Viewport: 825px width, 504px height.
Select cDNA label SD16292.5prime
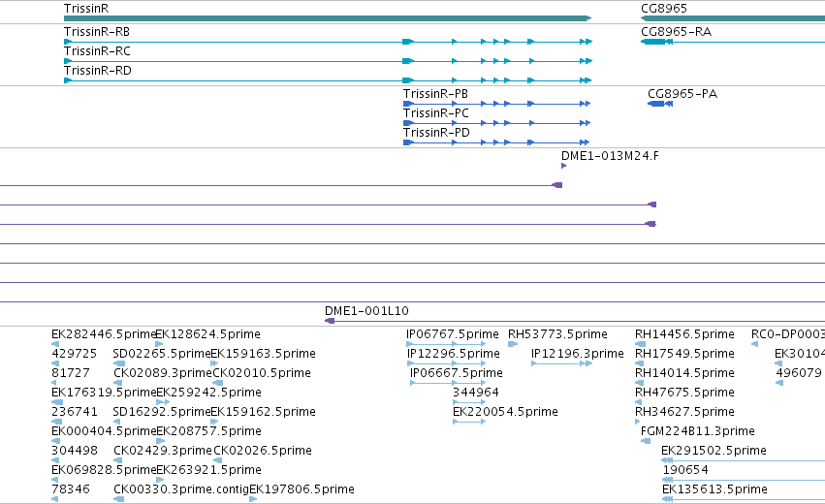pos(162,412)
